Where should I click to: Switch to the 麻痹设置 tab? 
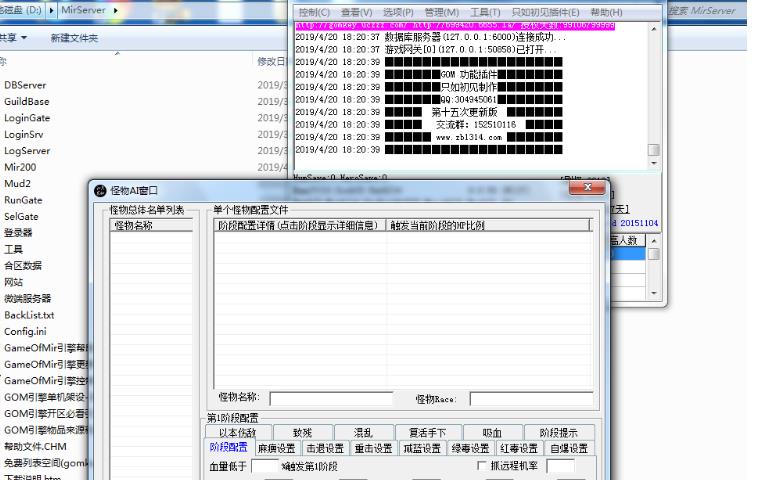(278, 448)
